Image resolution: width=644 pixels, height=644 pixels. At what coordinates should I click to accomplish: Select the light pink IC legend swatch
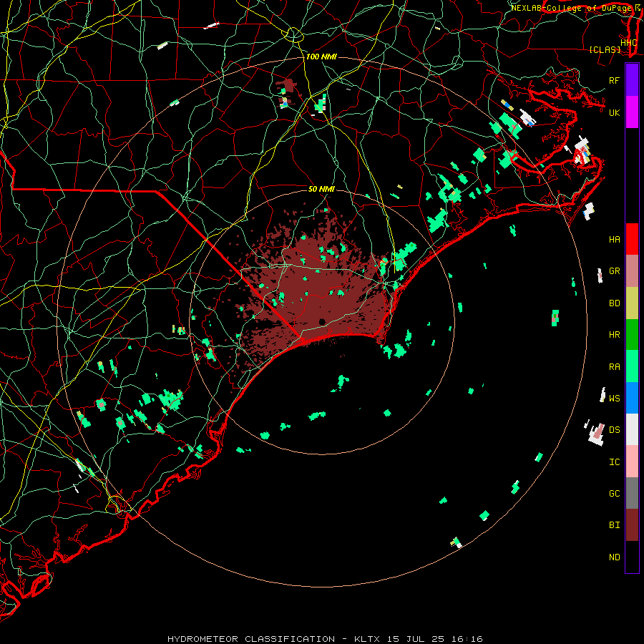click(632, 462)
